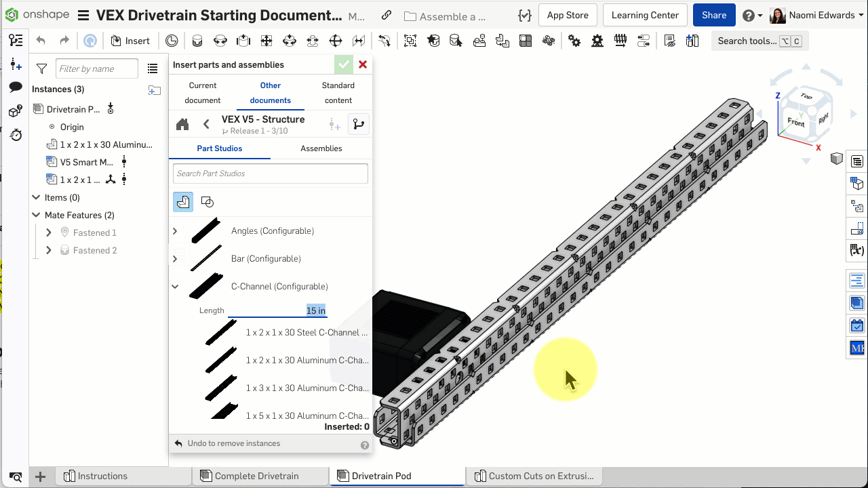
Task: Click the Revolute mate icon
Action: pos(220,41)
